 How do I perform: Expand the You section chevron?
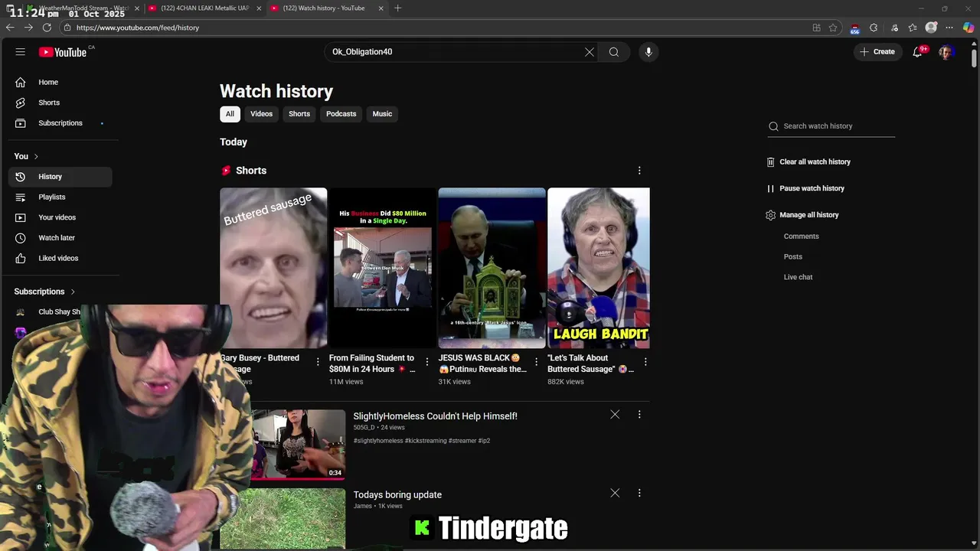pos(36,156)
